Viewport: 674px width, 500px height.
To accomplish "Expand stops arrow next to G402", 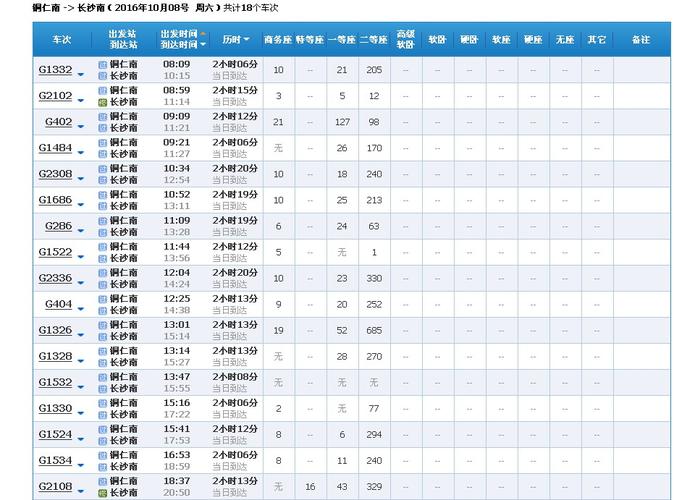I will coord(80,127).
